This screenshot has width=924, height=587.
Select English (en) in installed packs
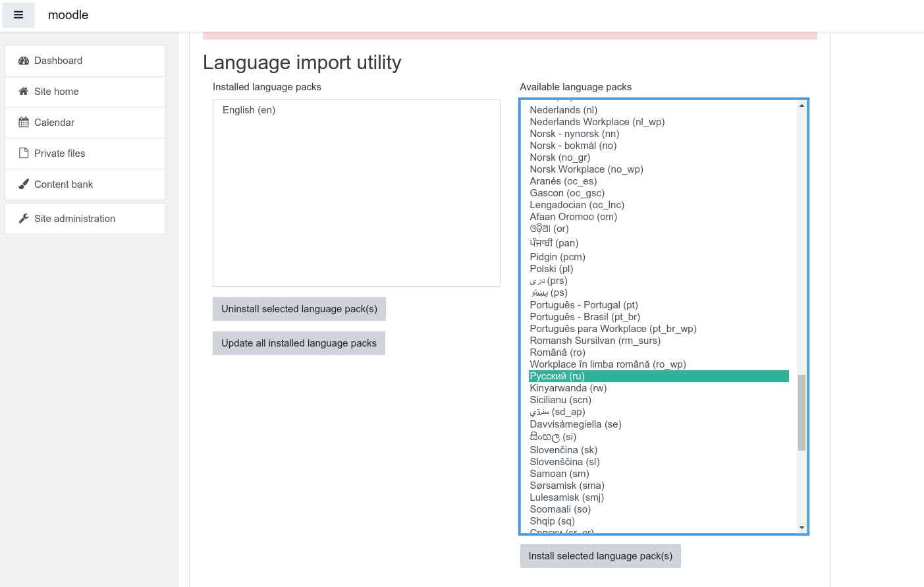[x=249, y=110]
